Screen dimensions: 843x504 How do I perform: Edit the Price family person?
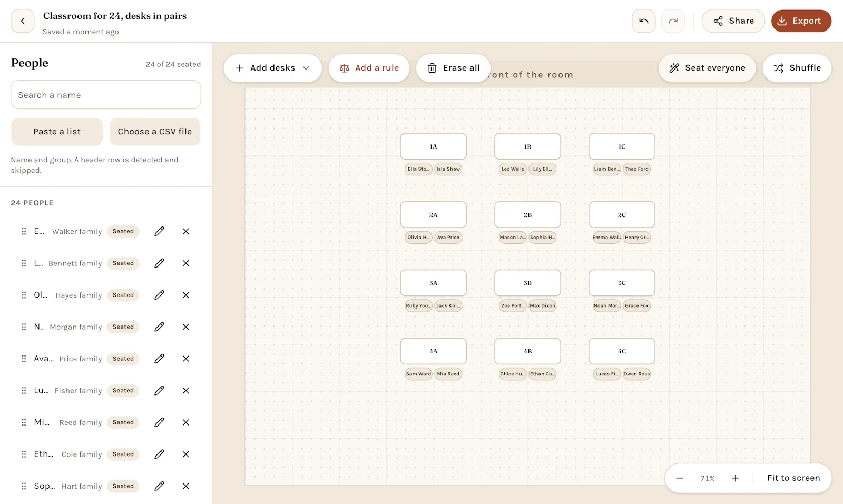[159, 359]
